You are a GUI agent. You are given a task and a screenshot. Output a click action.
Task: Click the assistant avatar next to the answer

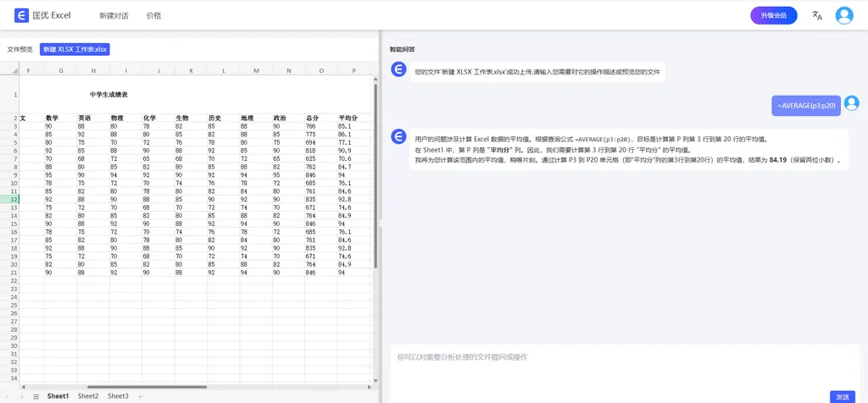tap(398, 137)
